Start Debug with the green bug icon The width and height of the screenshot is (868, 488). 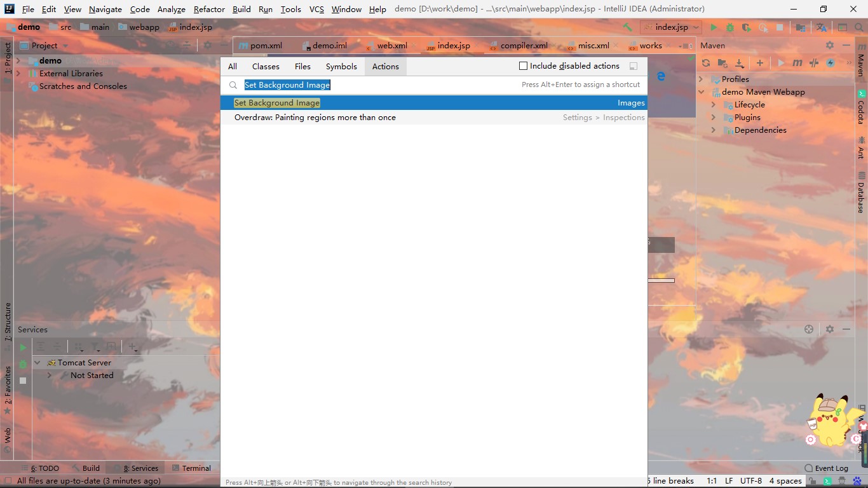(730, 27)
